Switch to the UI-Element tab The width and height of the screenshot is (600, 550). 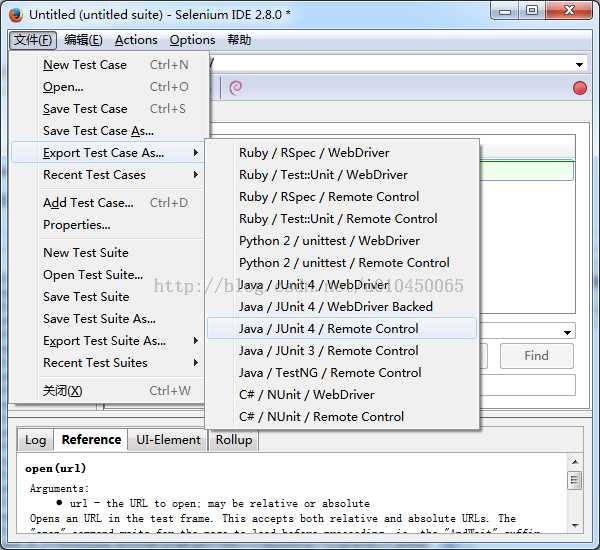(x=168, y=440)
